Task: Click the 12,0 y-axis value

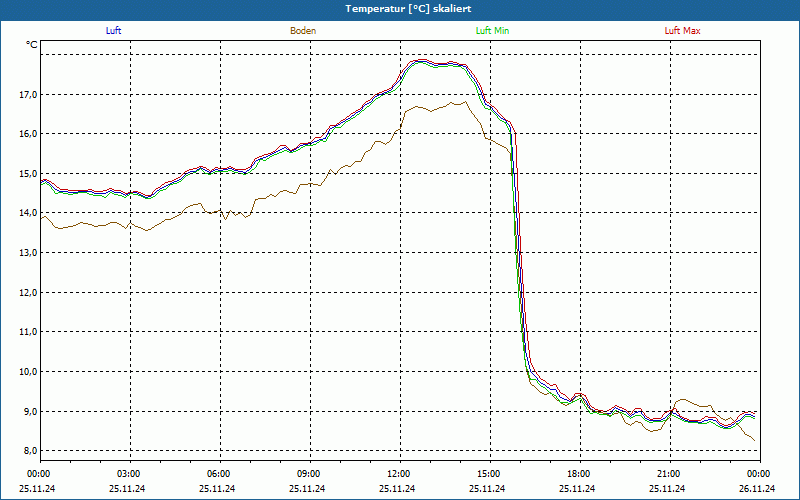Action: coord(28,292)
